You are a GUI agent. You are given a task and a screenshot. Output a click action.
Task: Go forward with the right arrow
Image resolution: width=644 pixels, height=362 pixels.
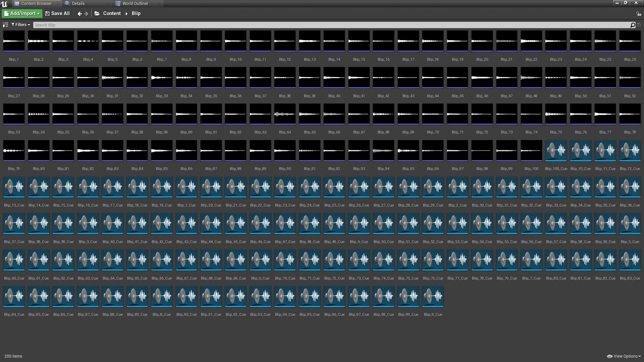pyautogui.click(x=86, y=14)
